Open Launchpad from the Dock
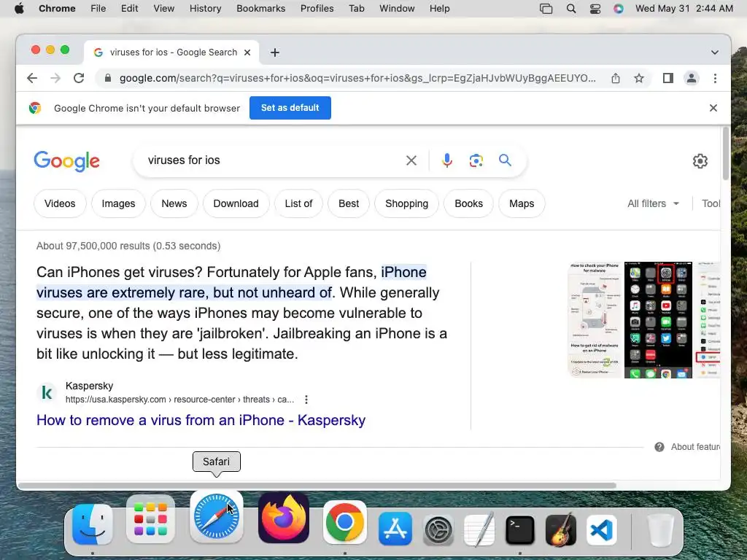Image resolution: width=747 pixels, height=560 pixels. 150,519
